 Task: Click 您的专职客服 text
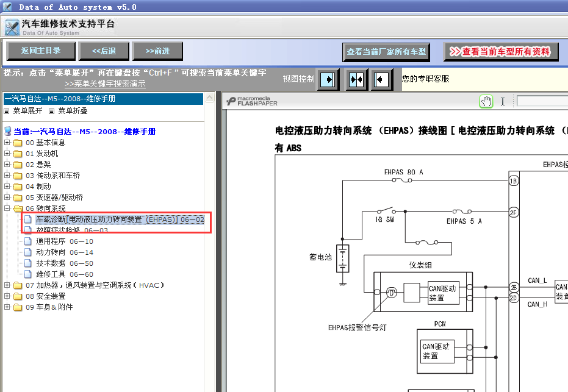426,79
